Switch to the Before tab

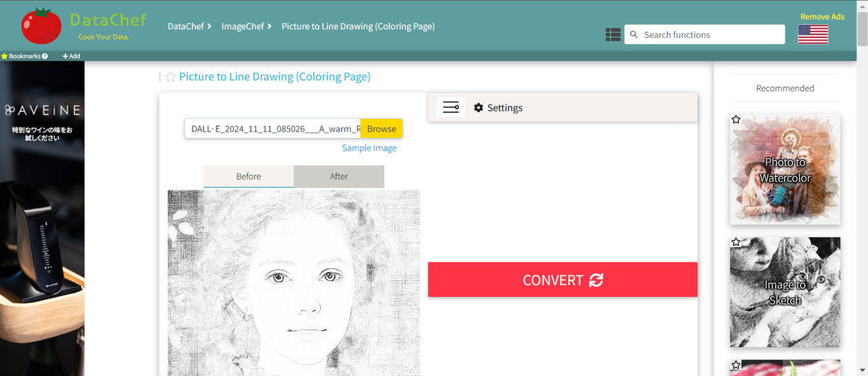tap(248, 176)
